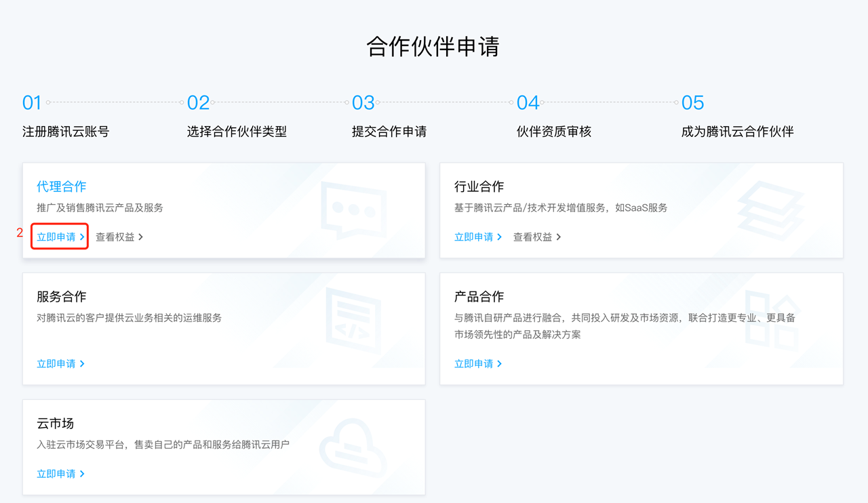Click step number 02

coord(198,103)
